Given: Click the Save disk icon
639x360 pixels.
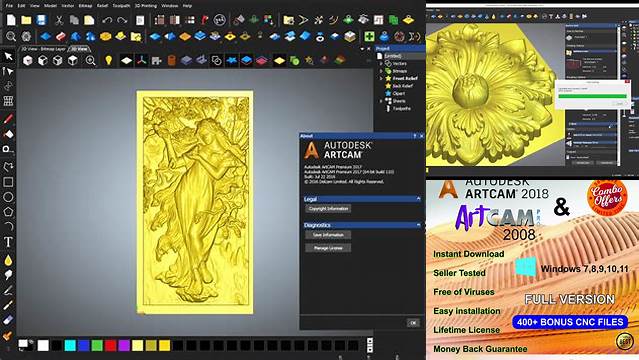Looking at the screenshot, I should (41, 20).
